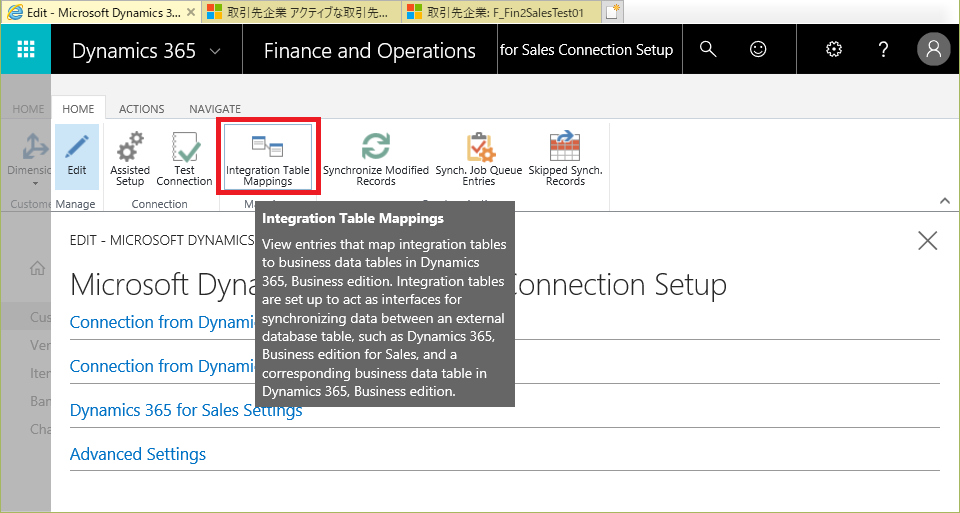Click the Edit pencil button

[x=77, y=157]
